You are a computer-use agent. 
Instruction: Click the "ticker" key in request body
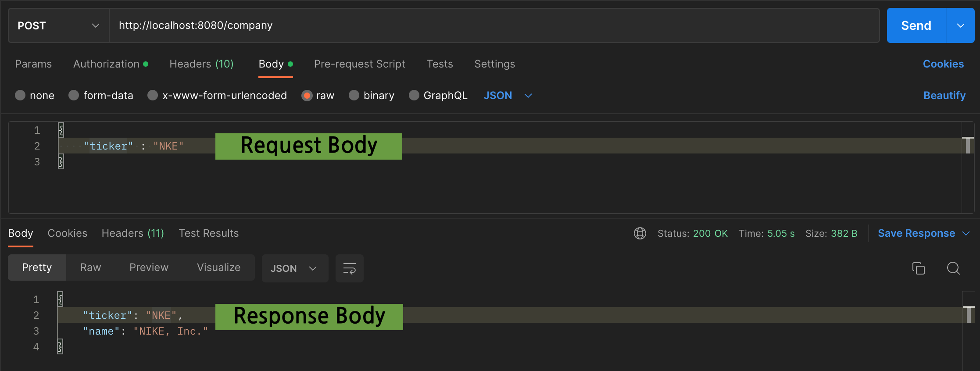pyautogui.click(x=108, y=146)
